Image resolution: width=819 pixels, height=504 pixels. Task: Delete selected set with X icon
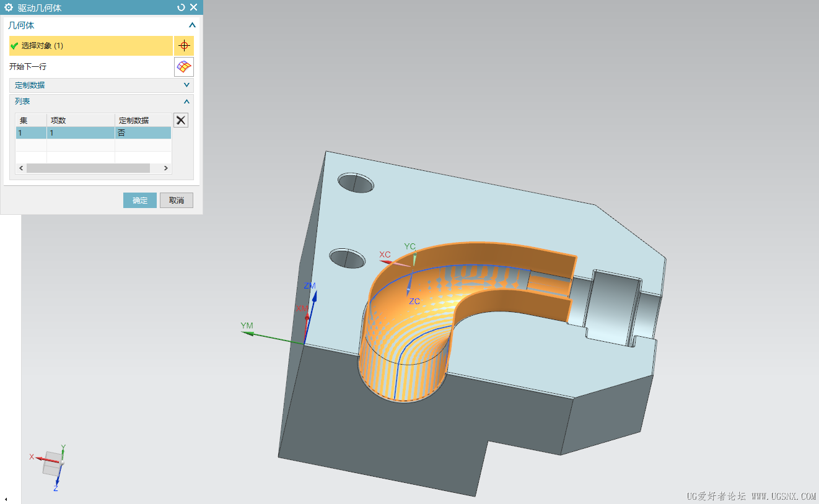coord(180,120)
